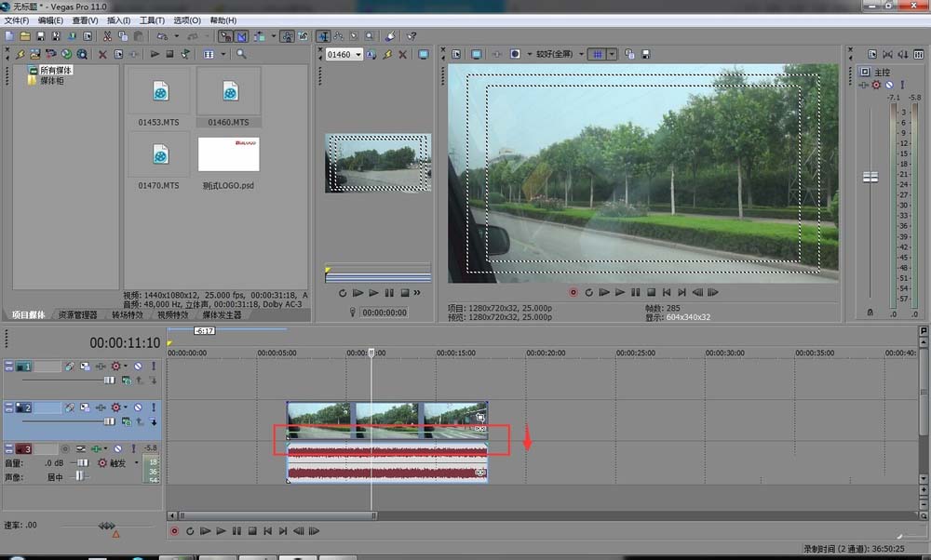
Task: Click the What's This help icon
Action: 412,36
